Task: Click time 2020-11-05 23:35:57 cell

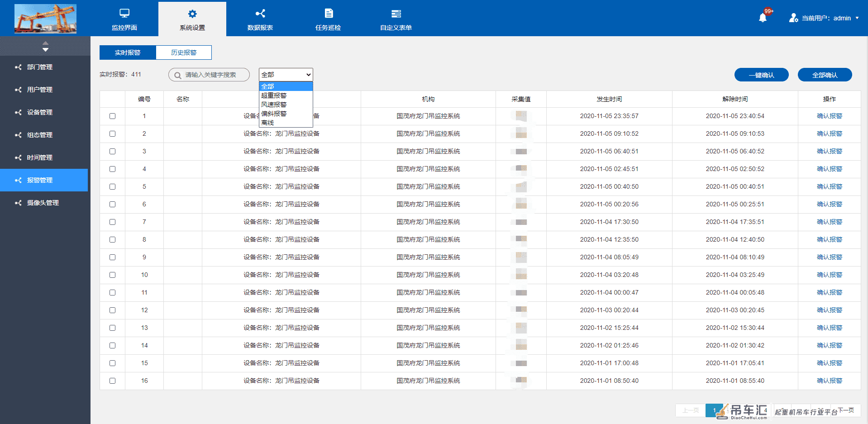Action: coord(609,116)
